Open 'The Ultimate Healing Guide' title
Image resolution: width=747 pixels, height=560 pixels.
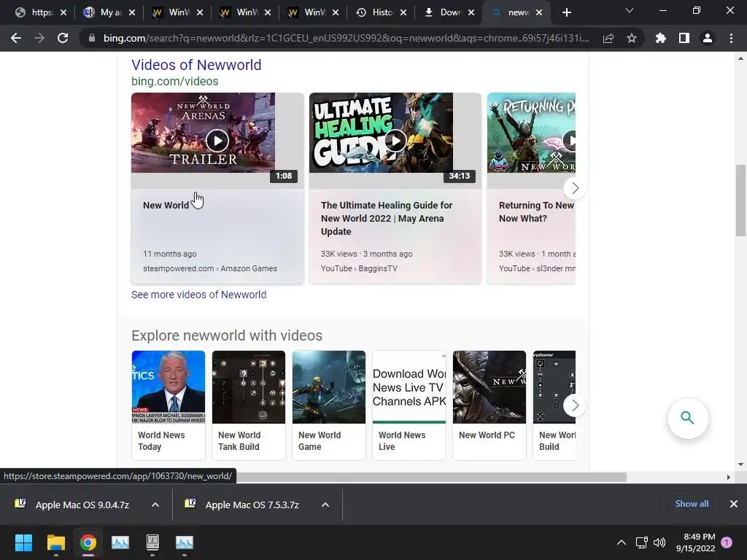click(387, 218)
